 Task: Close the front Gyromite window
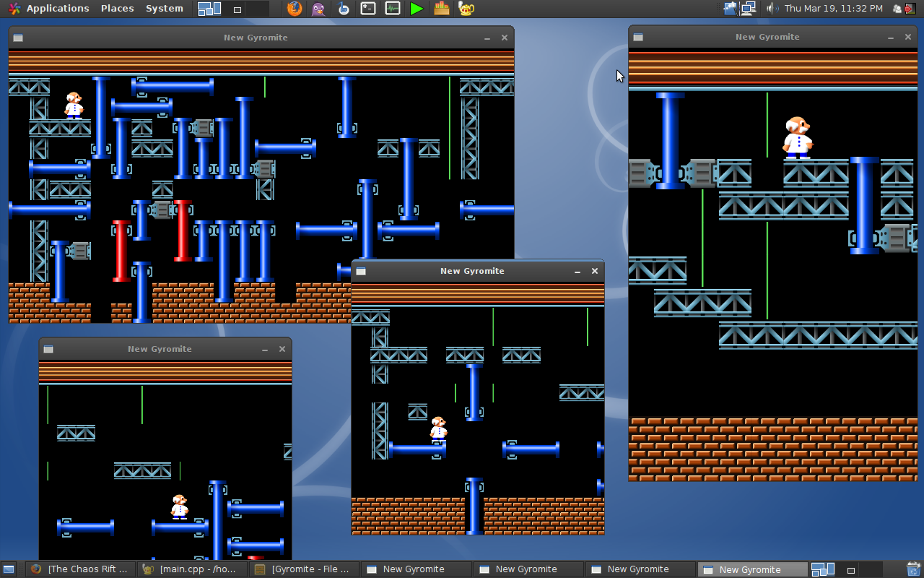coord(595,272)
